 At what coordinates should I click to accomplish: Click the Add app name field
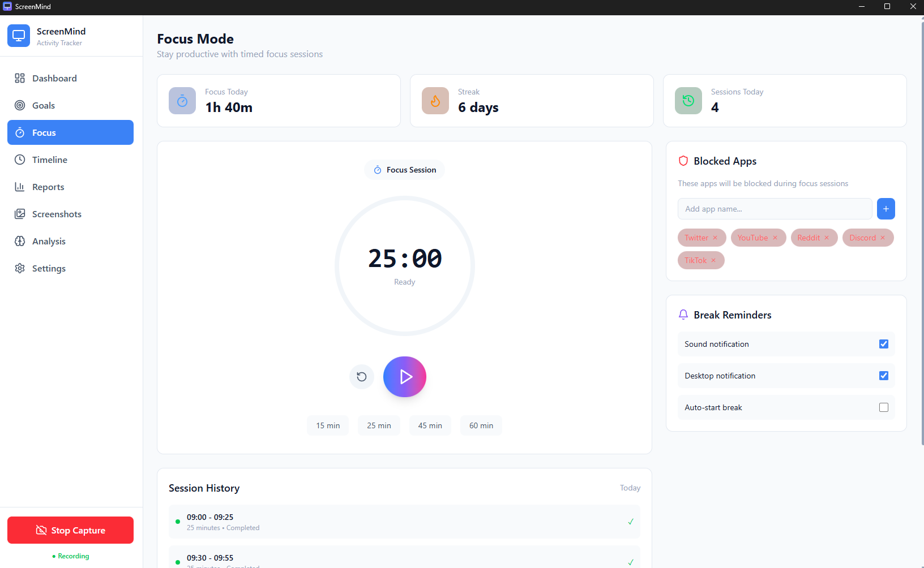tap(775, 209)
